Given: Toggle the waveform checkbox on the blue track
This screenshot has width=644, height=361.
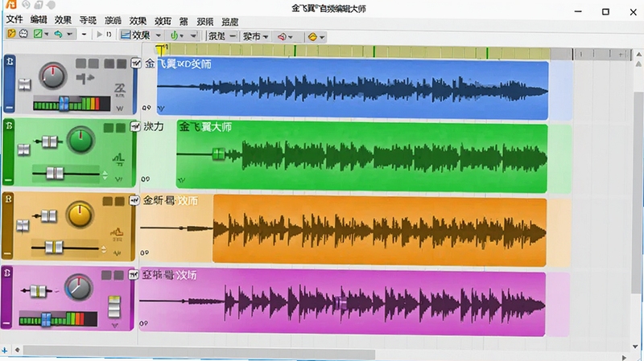Looking at the screenshot, I should (136, 64).
